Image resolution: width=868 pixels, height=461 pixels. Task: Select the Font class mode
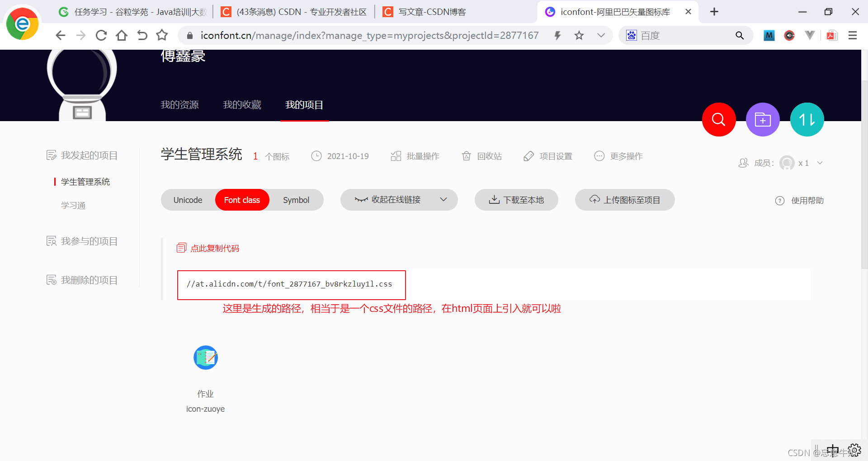242,200
